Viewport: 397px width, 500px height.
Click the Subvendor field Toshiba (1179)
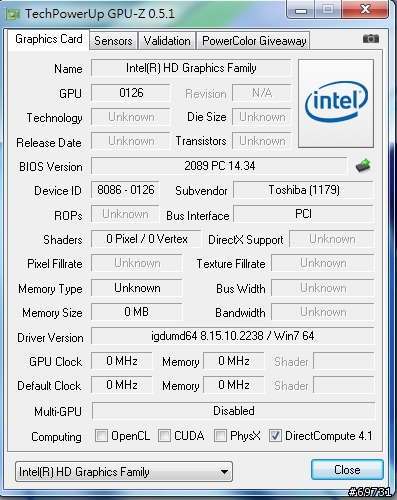(x=304, y=190)
